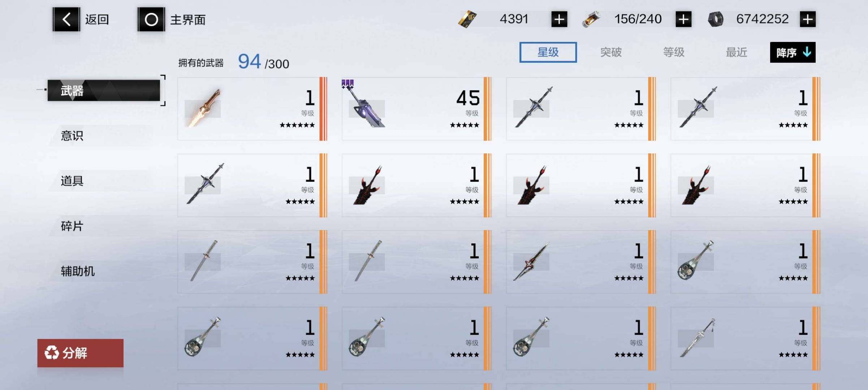Click the back arrow icon
868x390 pixels.
66,19
